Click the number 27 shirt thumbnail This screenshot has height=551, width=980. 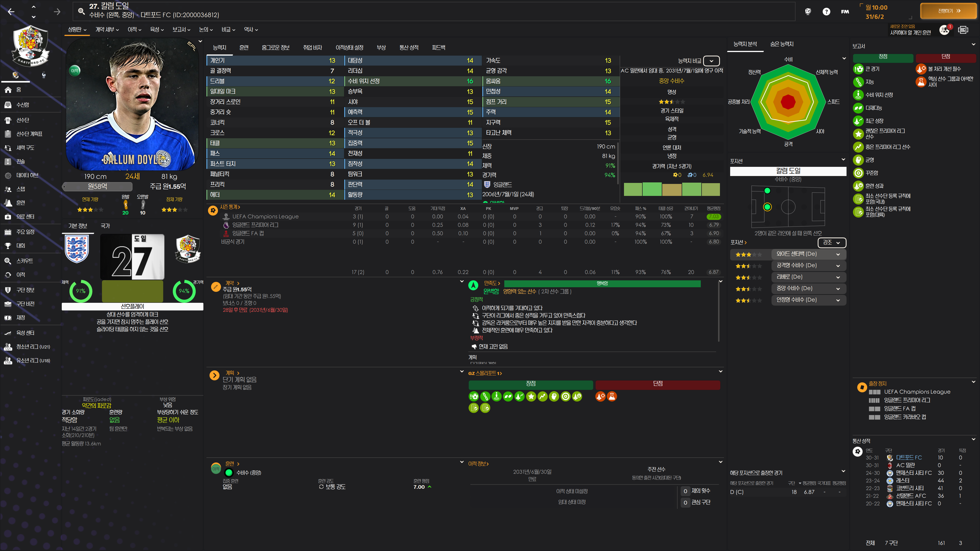[132, 257]
